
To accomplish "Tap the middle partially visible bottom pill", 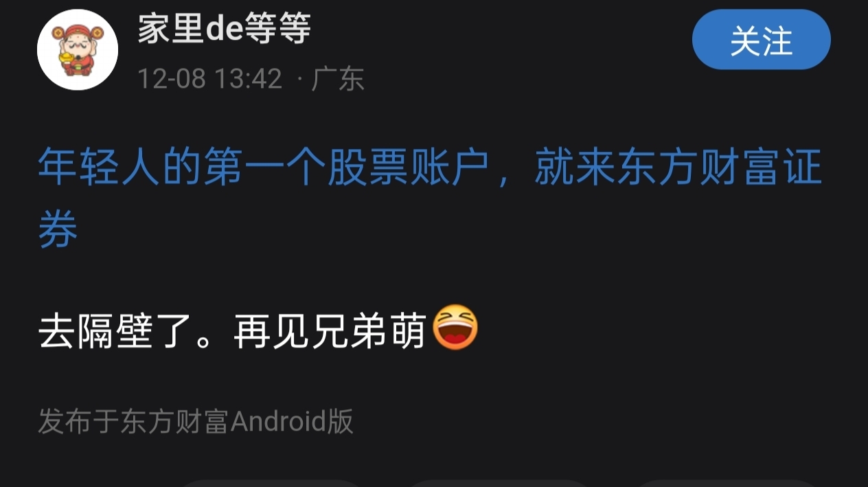I will pos(498,483).
